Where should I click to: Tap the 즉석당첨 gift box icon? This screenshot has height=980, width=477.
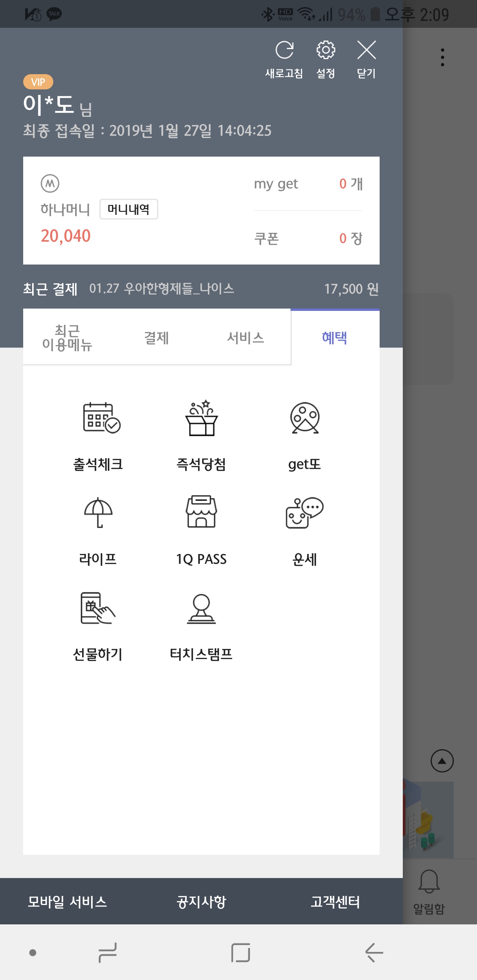pos(201,418)
